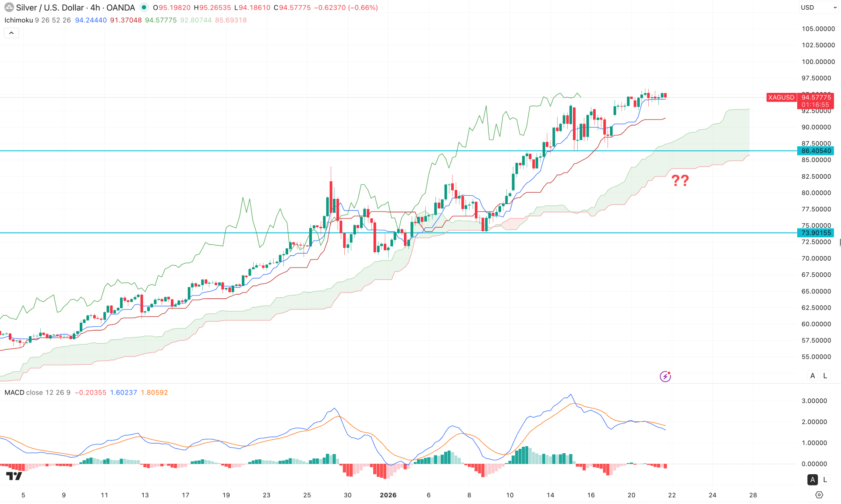841x504 pixels.
Task: Toggle auto-scale A on the MACD pane
Action: pos(813,480)
